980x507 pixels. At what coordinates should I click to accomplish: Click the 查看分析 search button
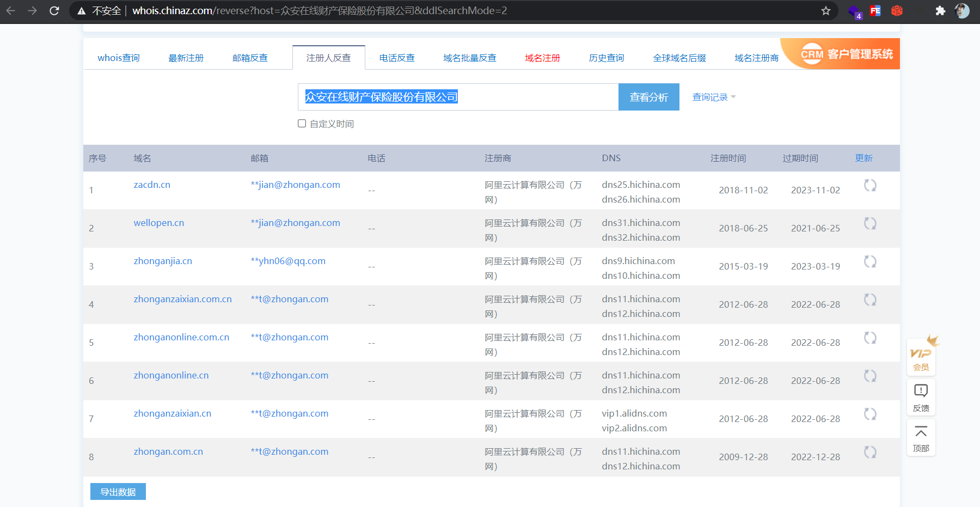649,97
